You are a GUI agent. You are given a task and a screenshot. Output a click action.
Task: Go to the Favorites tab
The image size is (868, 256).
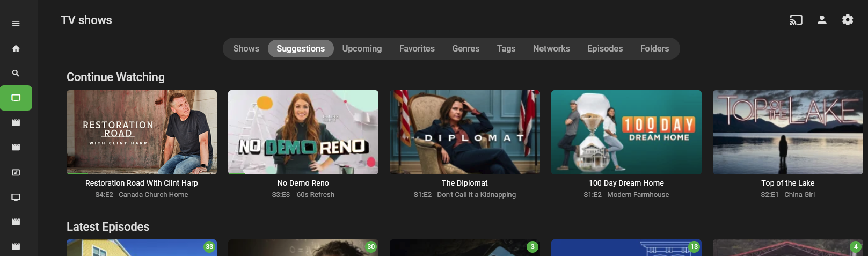coord(417,49)
